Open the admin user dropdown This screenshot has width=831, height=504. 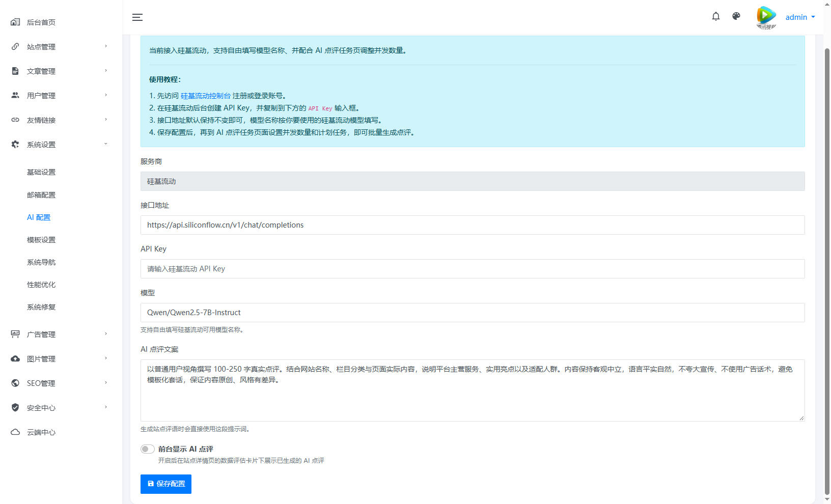click(800, 17)
